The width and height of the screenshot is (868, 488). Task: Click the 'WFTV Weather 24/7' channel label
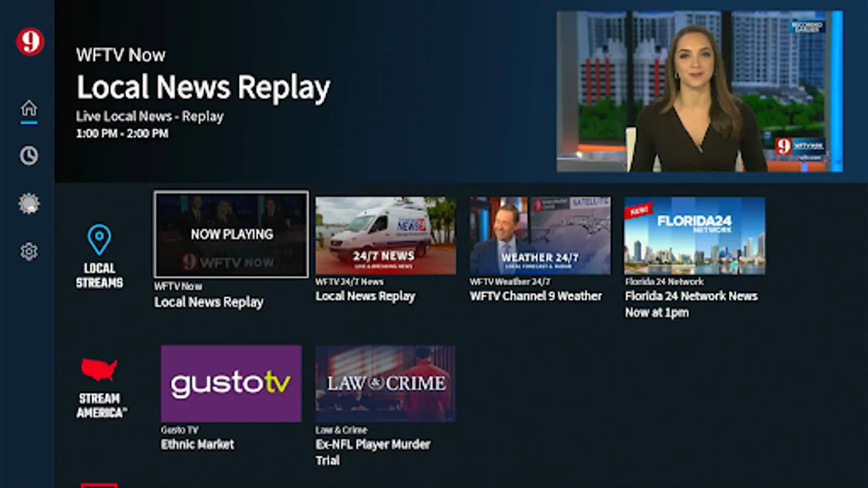tap(510, 282)
